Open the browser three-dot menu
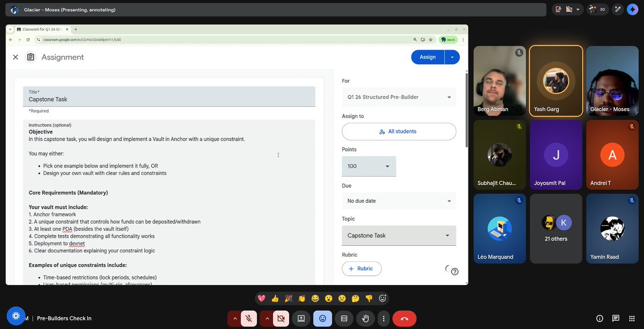 463,40
